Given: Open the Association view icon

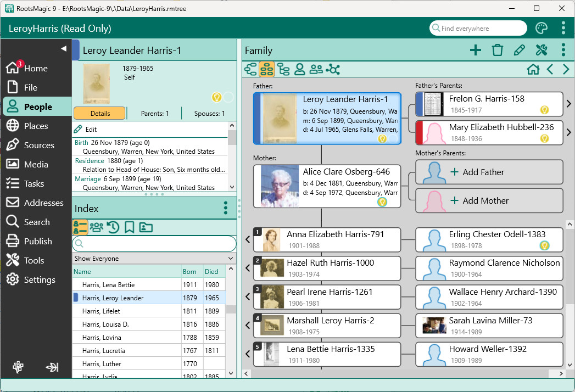Looking at the screenshot, I should [333, 69].
